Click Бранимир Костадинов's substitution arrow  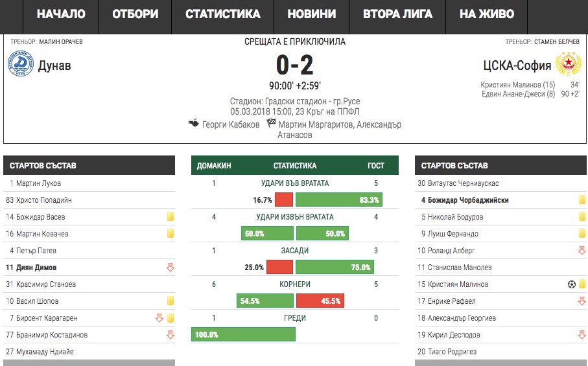tap(171, 334)
